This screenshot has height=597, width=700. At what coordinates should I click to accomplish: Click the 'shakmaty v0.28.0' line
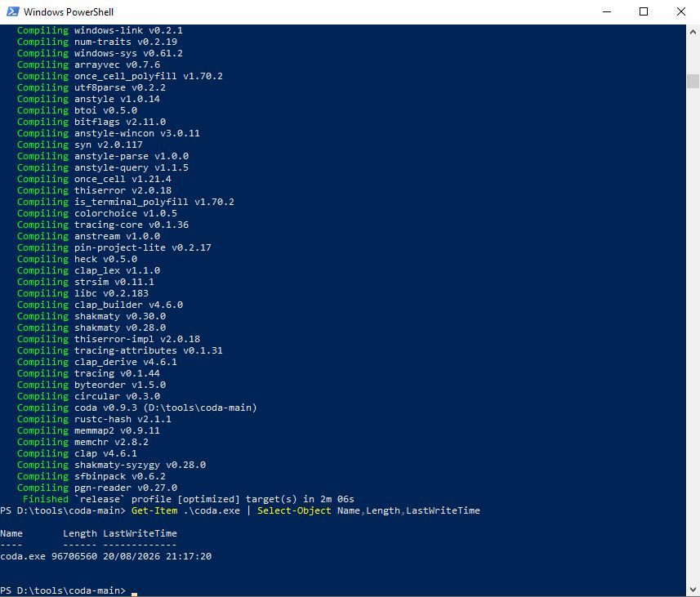pyautogui.click(x=91, y=327)
